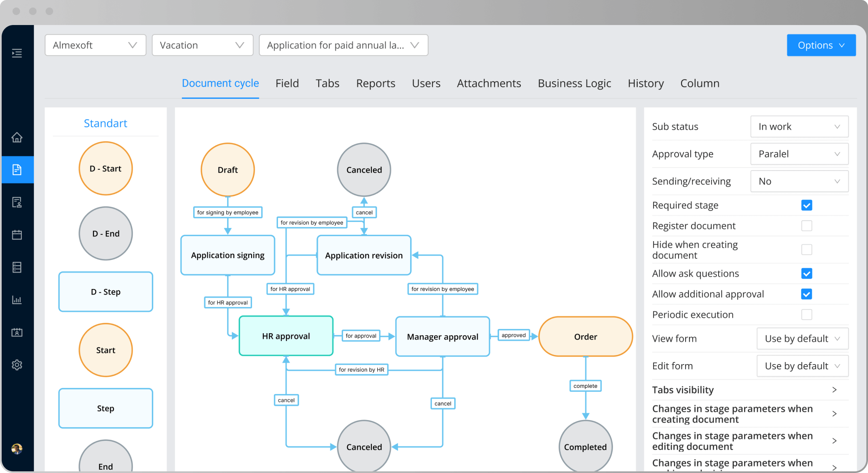Select the Order node
This screenshot has height=473, width=868.
585,337
